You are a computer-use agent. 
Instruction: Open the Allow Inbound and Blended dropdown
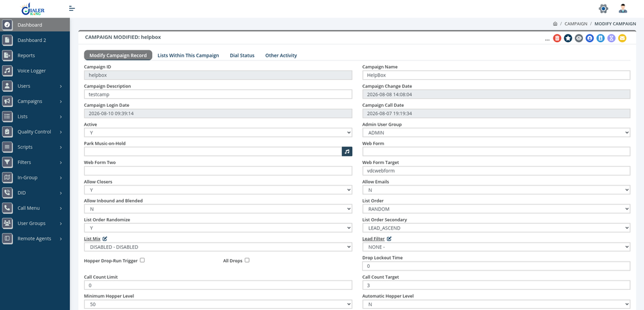(218, 209)
